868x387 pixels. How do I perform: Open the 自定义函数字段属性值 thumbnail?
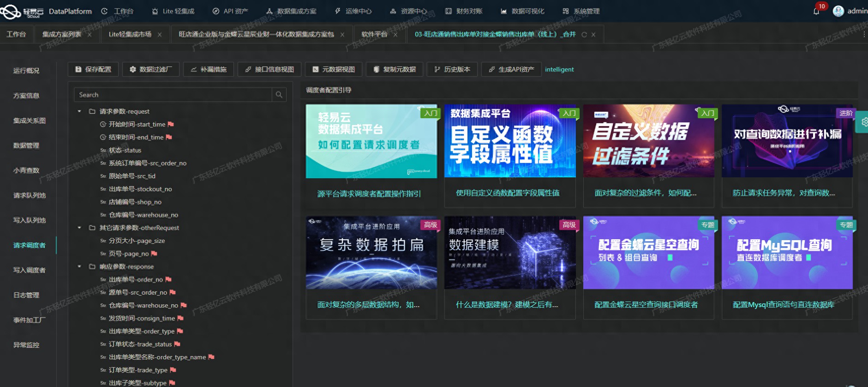click(510, 141)
